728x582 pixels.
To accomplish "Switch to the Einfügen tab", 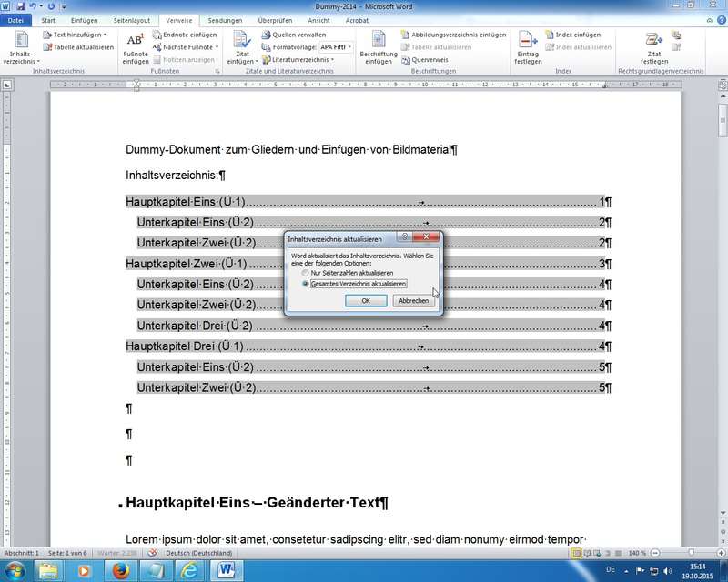I will 84,20.
